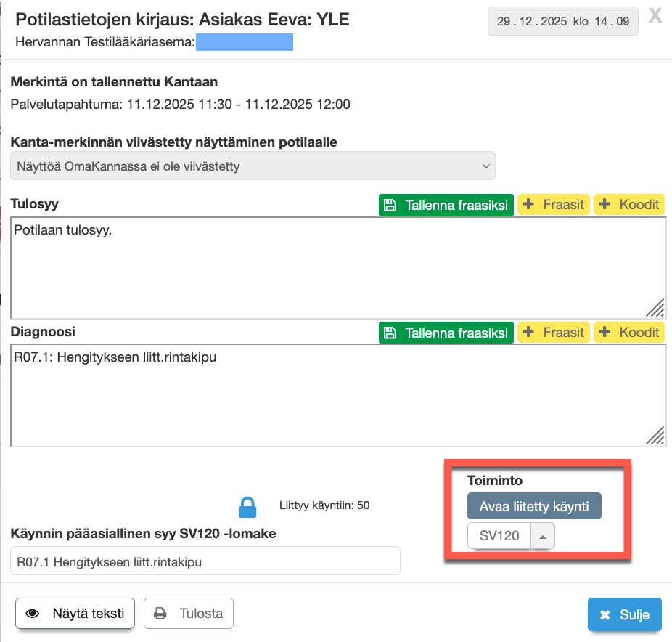Close dialog with the Sulje button
Viewport: 672px width, 642px height.
coord(624,614)
